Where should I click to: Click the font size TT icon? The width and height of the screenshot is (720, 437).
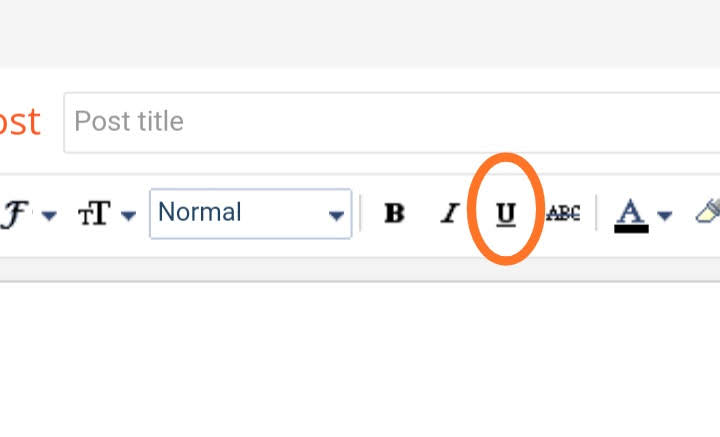click(x=94, y=214)
